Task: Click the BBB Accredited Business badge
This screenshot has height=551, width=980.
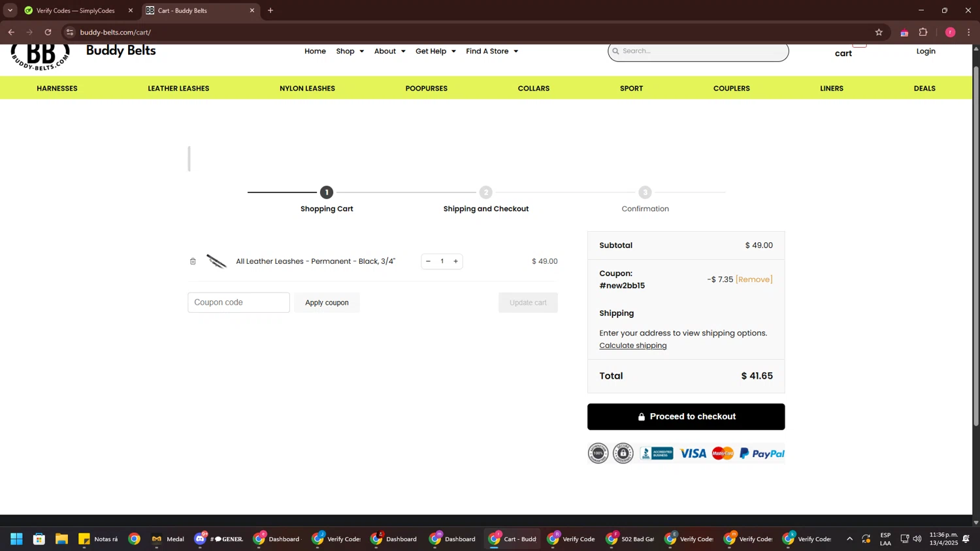Action: pos(657,453)
